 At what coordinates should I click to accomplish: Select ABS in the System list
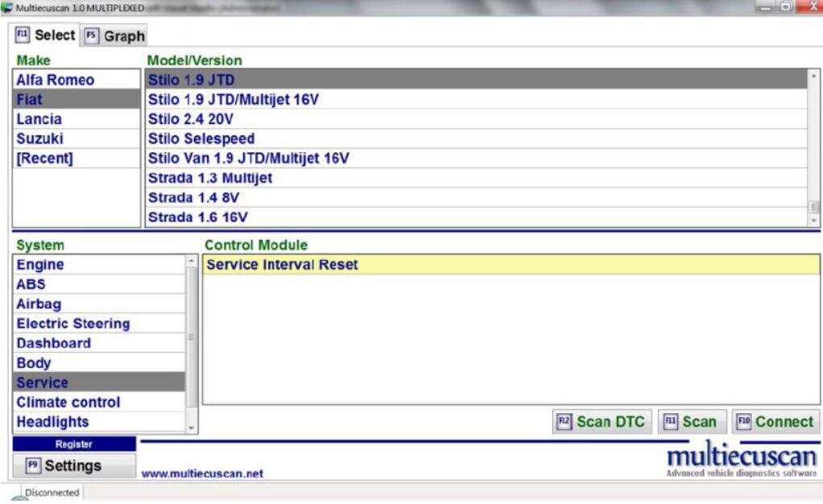point(99,284)
